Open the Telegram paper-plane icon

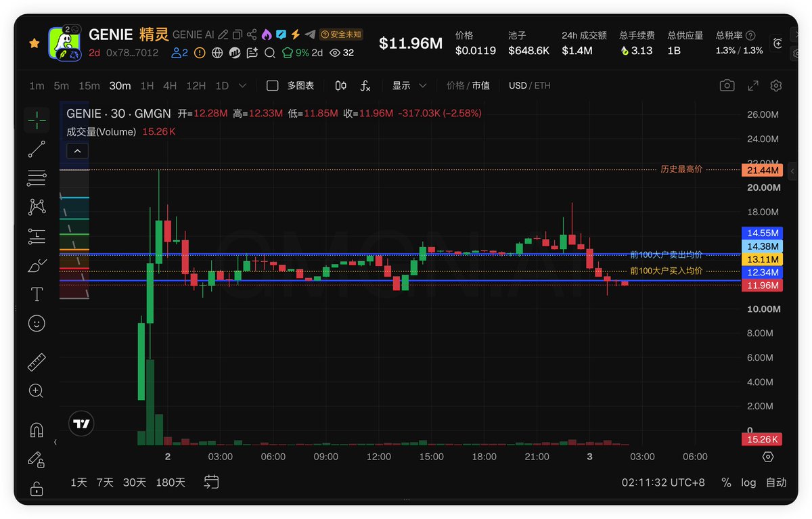coord(310,35)
